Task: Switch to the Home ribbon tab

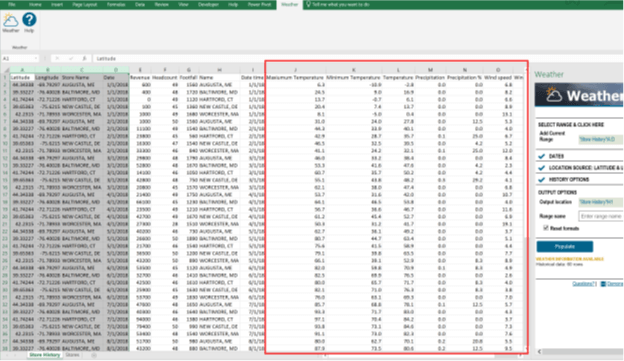Action: click(35, 4)
